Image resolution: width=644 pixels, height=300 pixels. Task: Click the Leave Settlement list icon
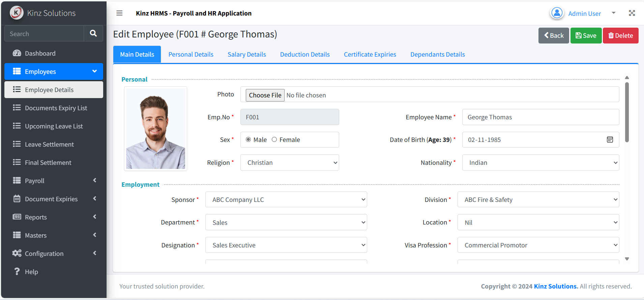[17, 144]
